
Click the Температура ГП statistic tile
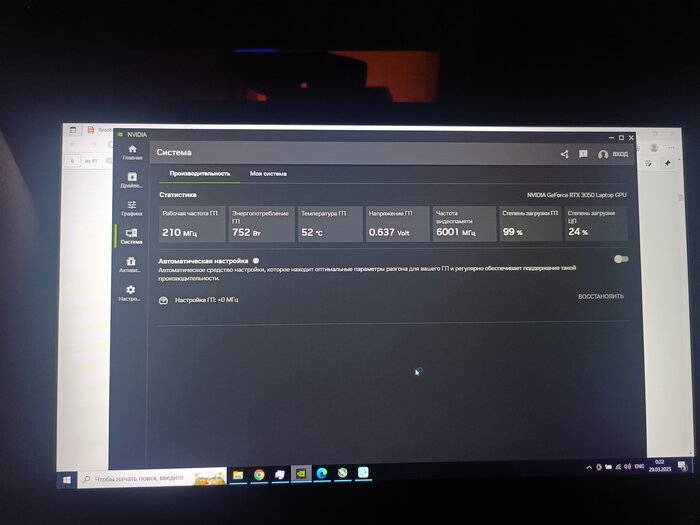tap(330, 224)
